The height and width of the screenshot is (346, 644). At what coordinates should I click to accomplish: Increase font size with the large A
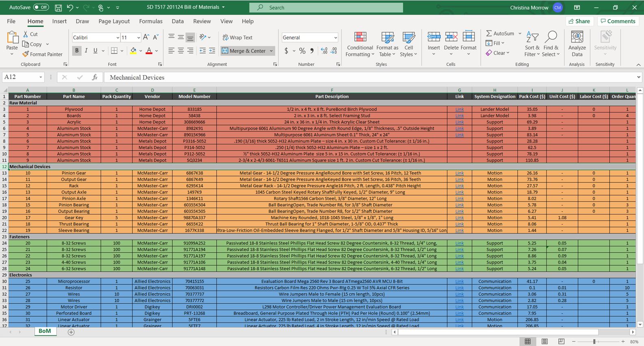(146, 37)
